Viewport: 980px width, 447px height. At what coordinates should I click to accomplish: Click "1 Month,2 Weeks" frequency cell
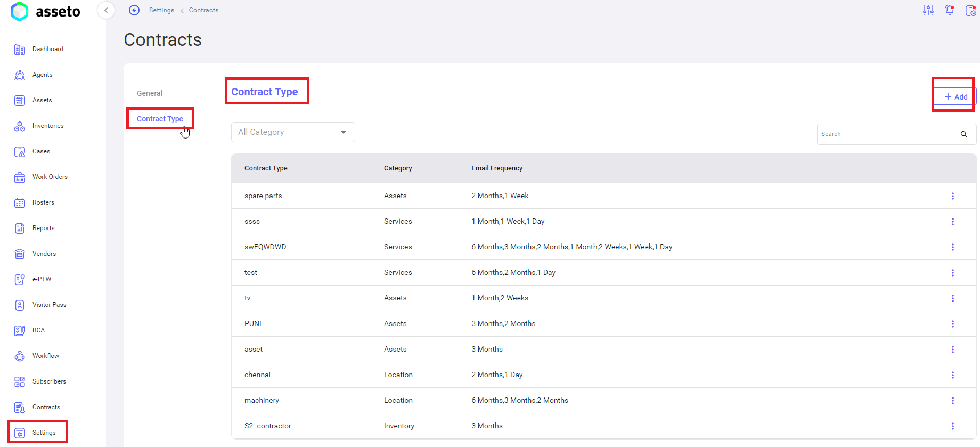click(500, 298)
